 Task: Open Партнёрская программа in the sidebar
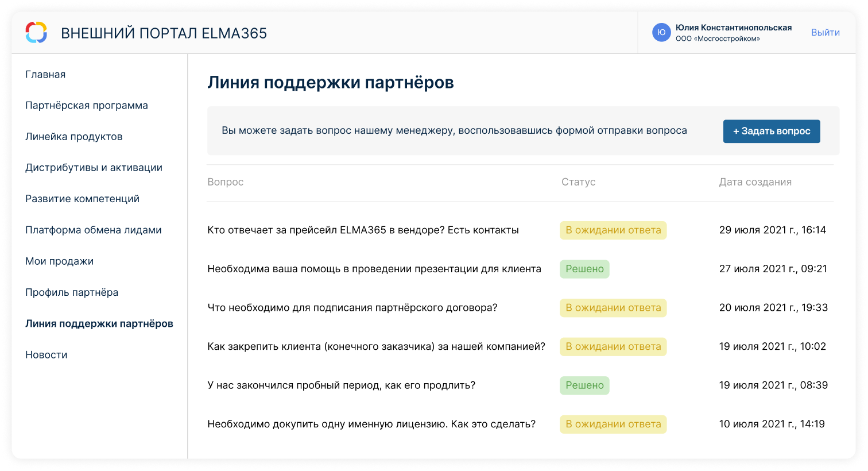87,106
